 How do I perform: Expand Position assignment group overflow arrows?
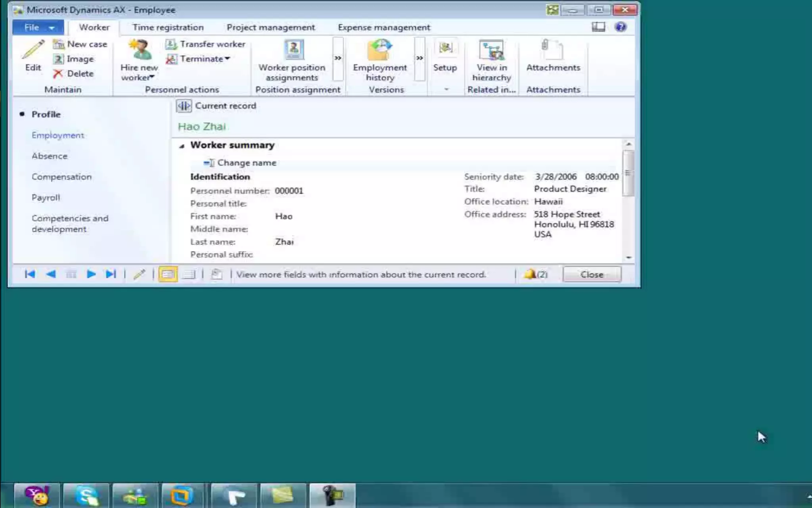(x=338, y=58)
